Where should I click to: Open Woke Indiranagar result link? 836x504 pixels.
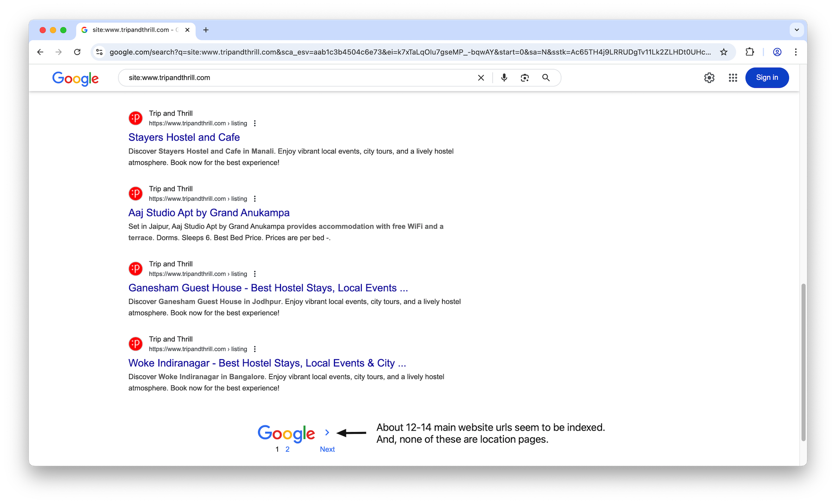pos(267,363)
